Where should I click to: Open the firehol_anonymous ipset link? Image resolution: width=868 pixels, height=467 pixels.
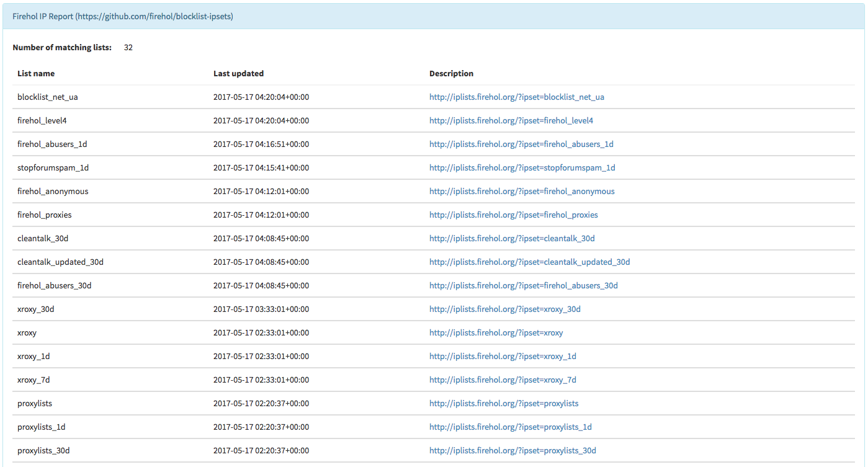[x=522, y=191]
